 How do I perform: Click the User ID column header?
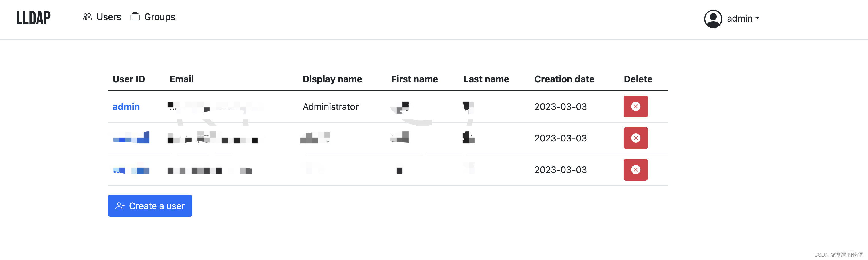coord(129,79)
